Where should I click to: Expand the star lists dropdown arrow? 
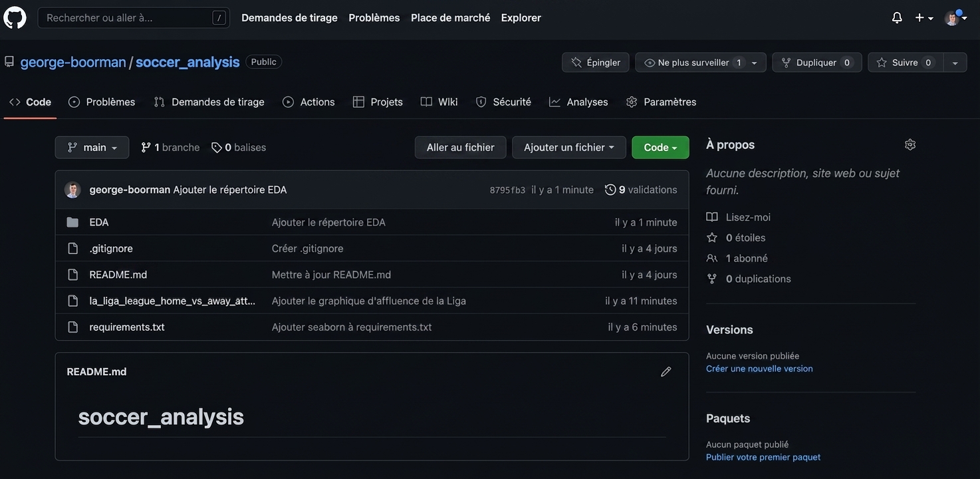point(955,63)
